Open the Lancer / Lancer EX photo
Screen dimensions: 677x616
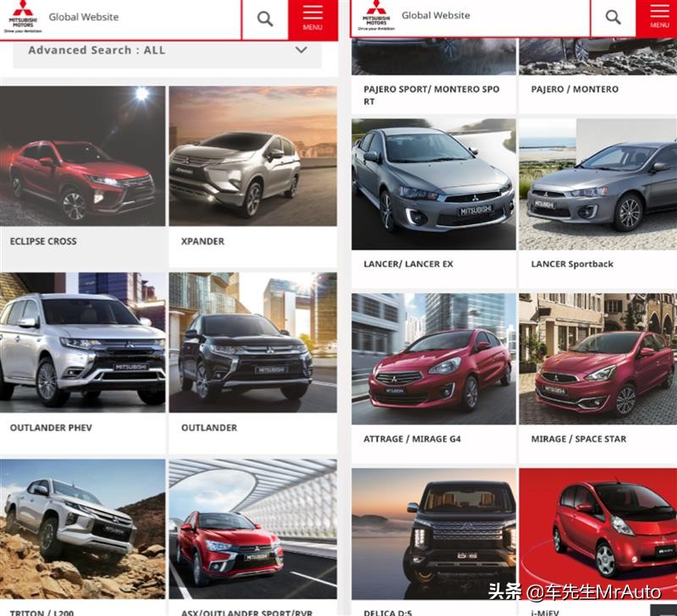433,184
